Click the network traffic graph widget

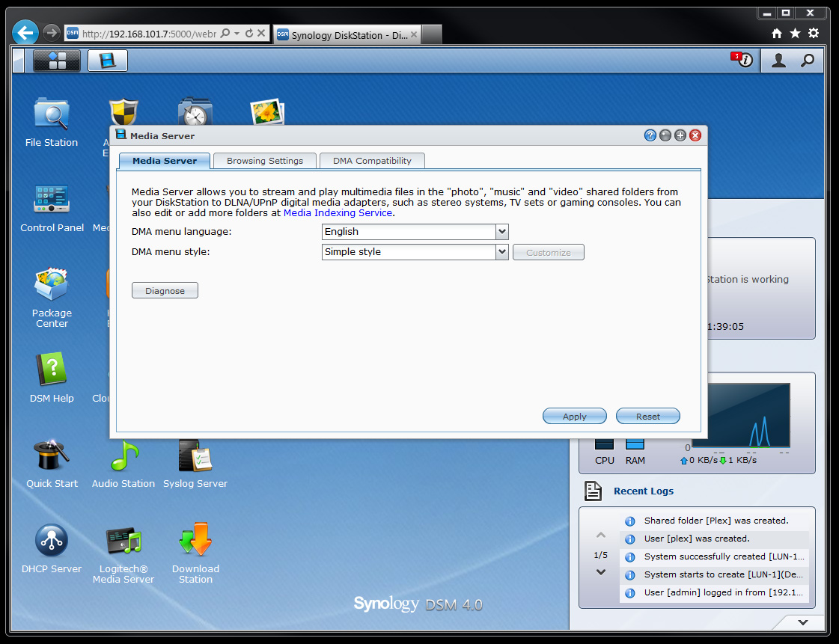tap(741, 414)
